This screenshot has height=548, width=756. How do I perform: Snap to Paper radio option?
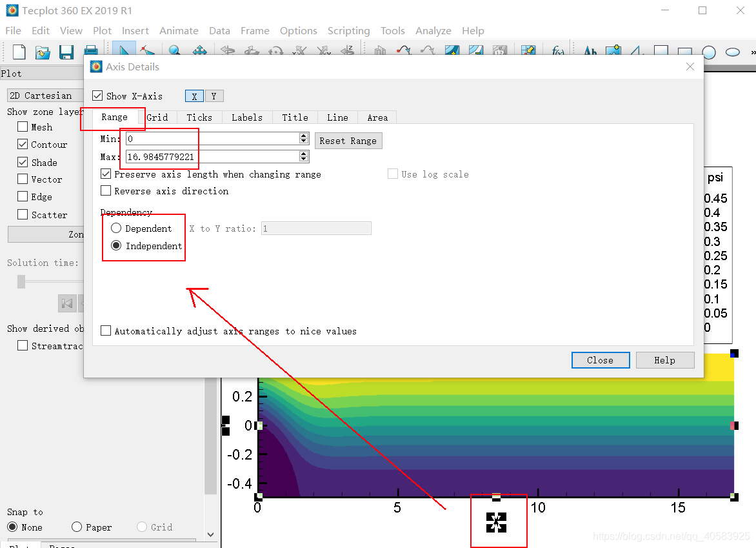tap(77, 527)
